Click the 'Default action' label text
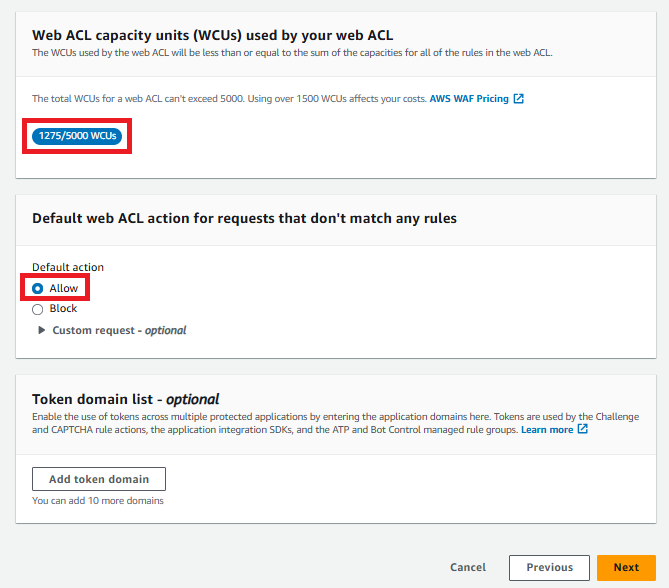 coord(68,267)
